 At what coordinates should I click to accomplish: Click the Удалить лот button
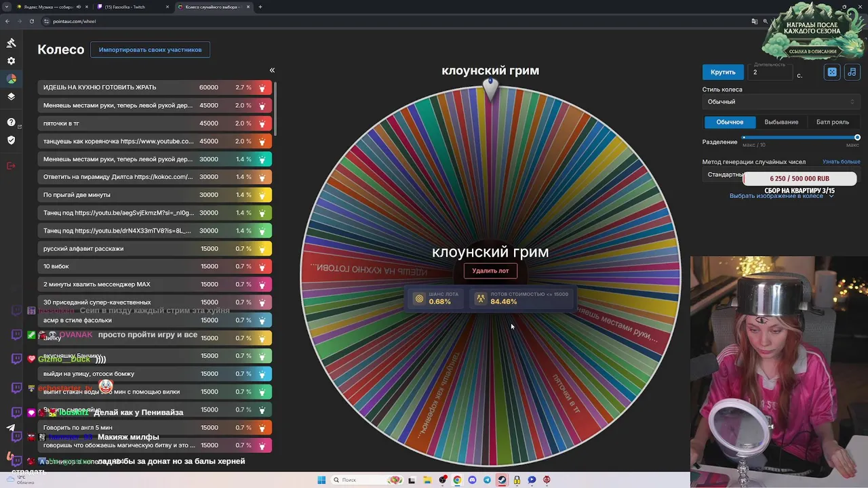[490, 271]
